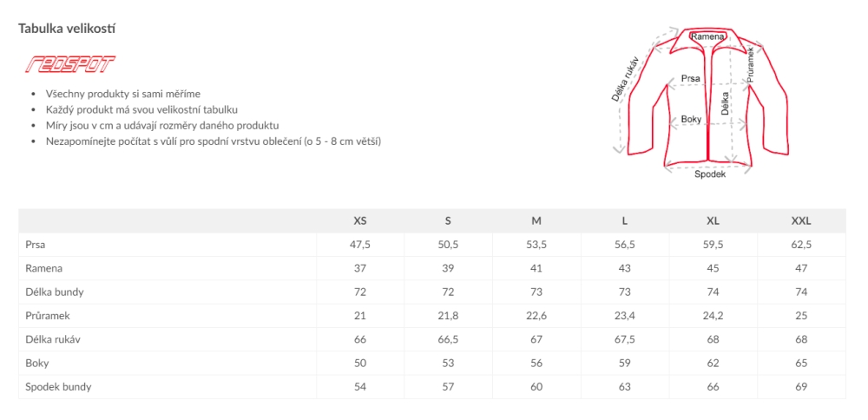Viewport: 868px width, 420px height.
Task: Click the Spodek label under the jacket
Action: (710, 174)
